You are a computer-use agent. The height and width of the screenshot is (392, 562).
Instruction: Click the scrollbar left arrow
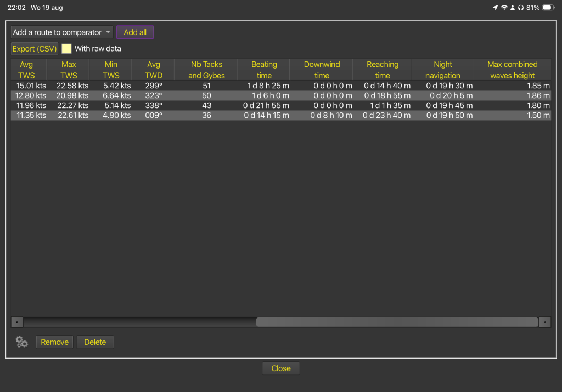point(17,322)
